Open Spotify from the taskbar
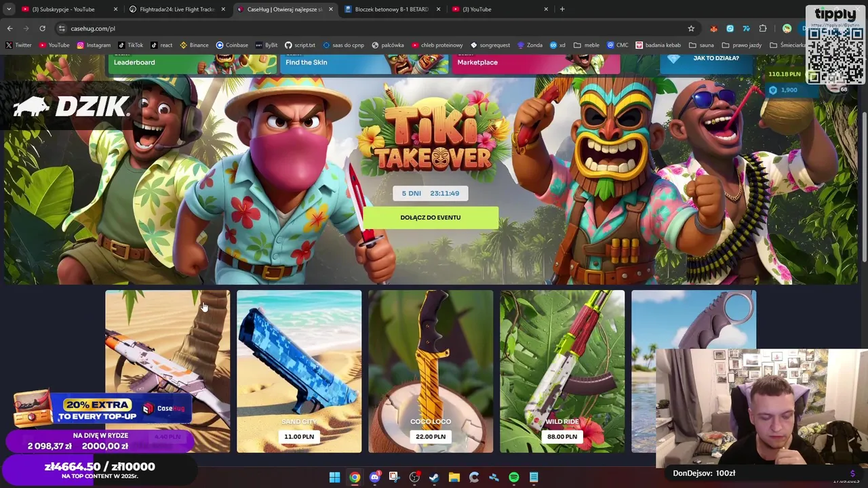Viewport: 868px width, 488px height. [x=514, y=477]
